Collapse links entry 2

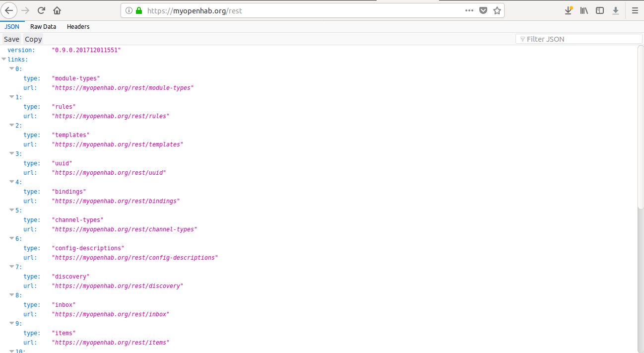coord(12,126)
